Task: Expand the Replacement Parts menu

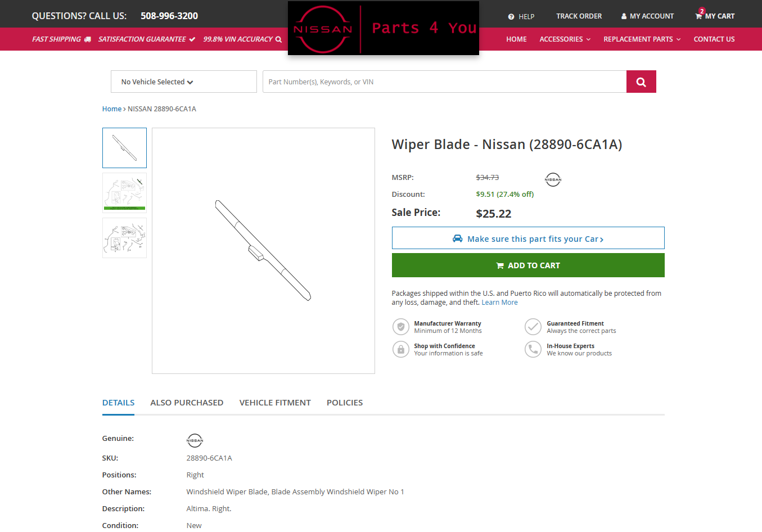Action: pyautogui.click(x=642, y=39)
